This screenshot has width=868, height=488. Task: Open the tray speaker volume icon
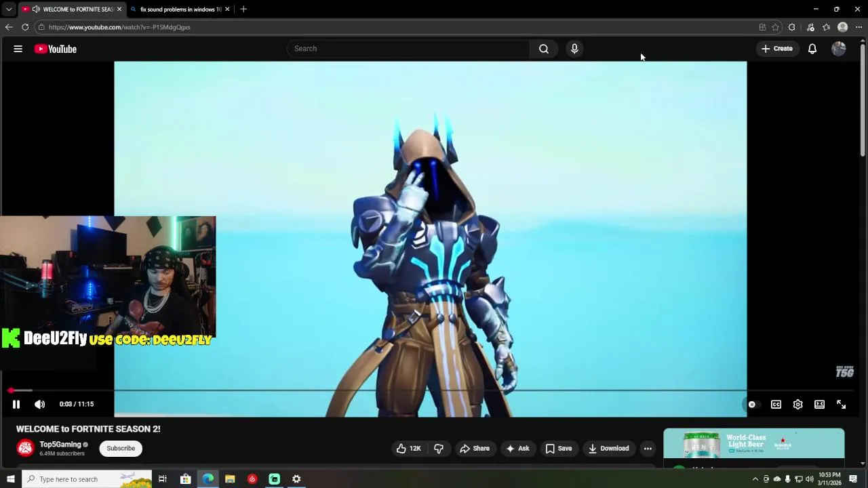click(809, 479)
